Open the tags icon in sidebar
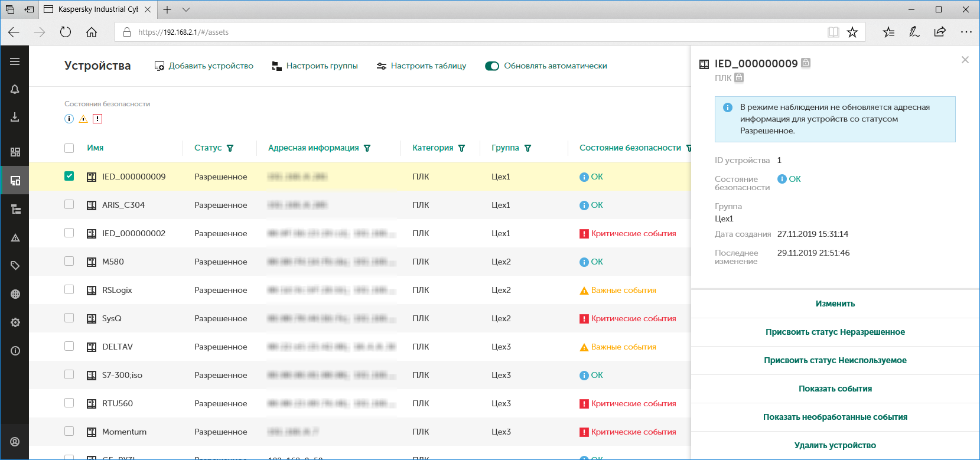 pyautogui.click(x=15, y=266)
